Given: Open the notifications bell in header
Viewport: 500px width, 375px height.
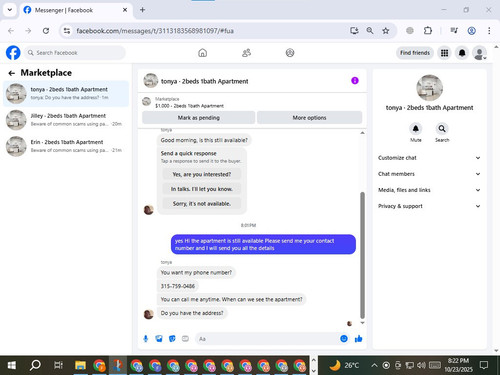Looking at the screenshot, I should pyautogui.click(x=462, y=53).
